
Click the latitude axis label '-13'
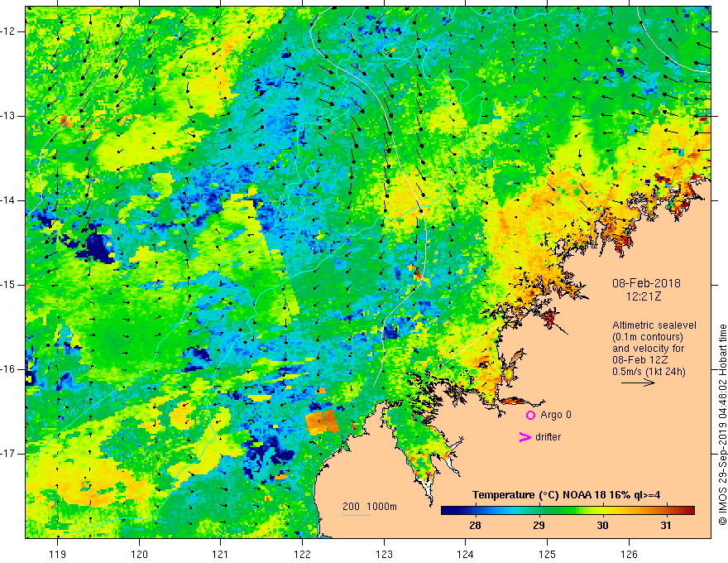tap(9, 116)
